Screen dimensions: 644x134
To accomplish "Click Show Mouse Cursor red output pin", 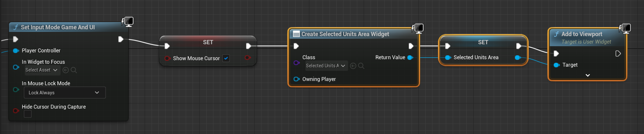I will [248, 58].
